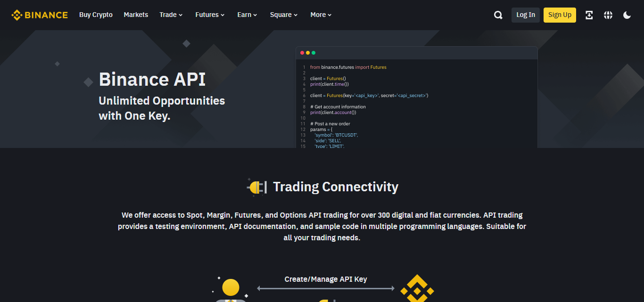Expand the More dropdown menu
This screenshot has height=302, width=644.
321,15
